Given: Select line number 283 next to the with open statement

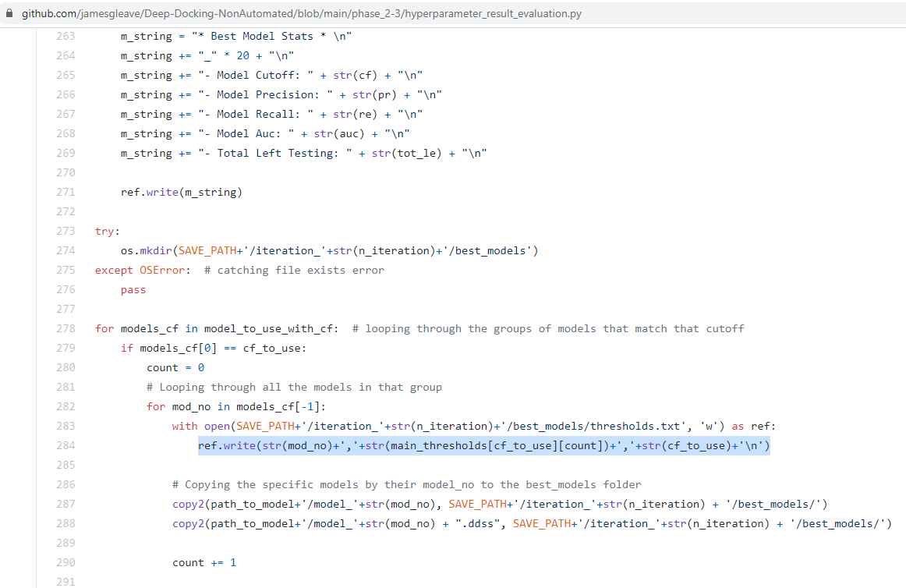Looking at the screenshot, I should pos(65,425).
